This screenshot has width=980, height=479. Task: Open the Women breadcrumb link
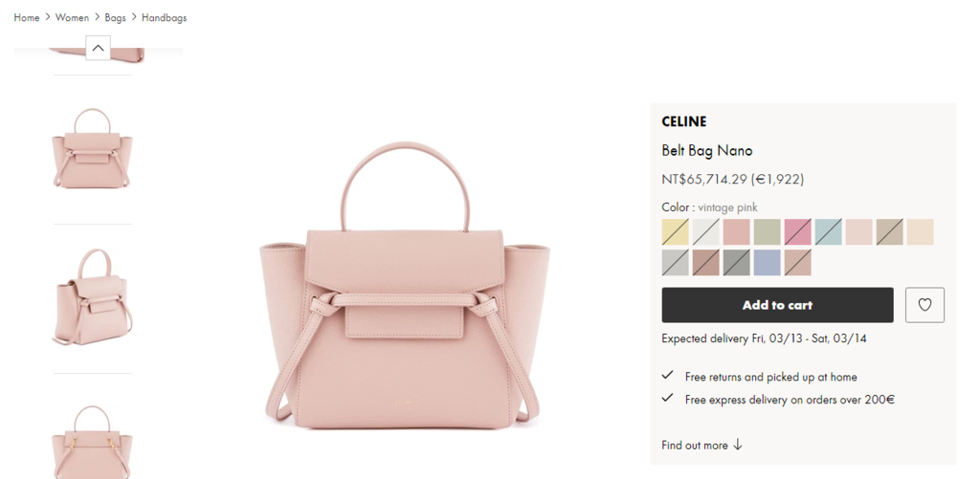click(x=72, y=17)
